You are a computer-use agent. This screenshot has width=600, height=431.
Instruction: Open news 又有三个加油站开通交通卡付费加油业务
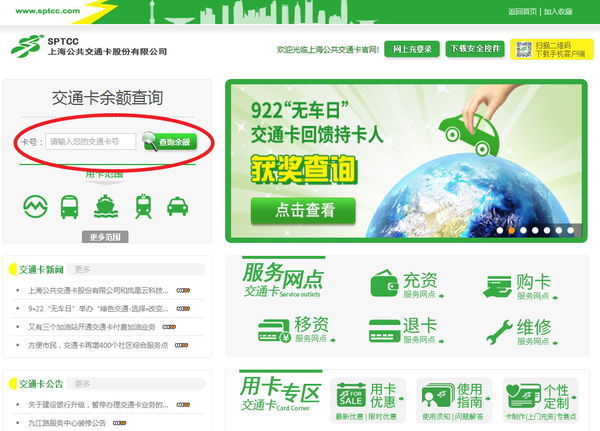(92, 327)
